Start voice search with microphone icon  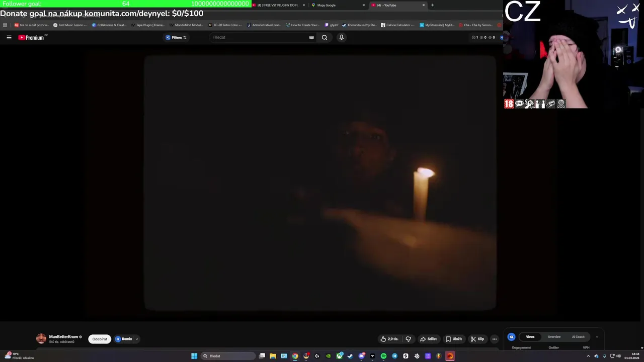pyautogui.click(x=341, y=37)
